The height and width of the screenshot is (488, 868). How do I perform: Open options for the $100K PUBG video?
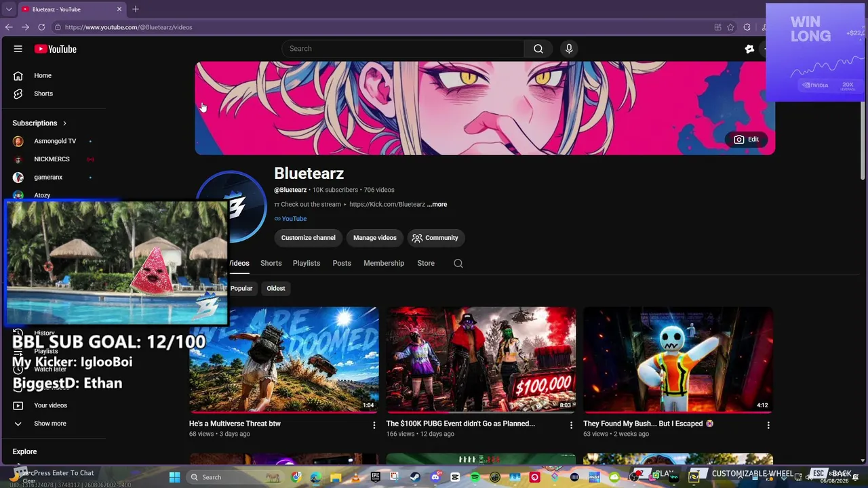pos(571,425)
